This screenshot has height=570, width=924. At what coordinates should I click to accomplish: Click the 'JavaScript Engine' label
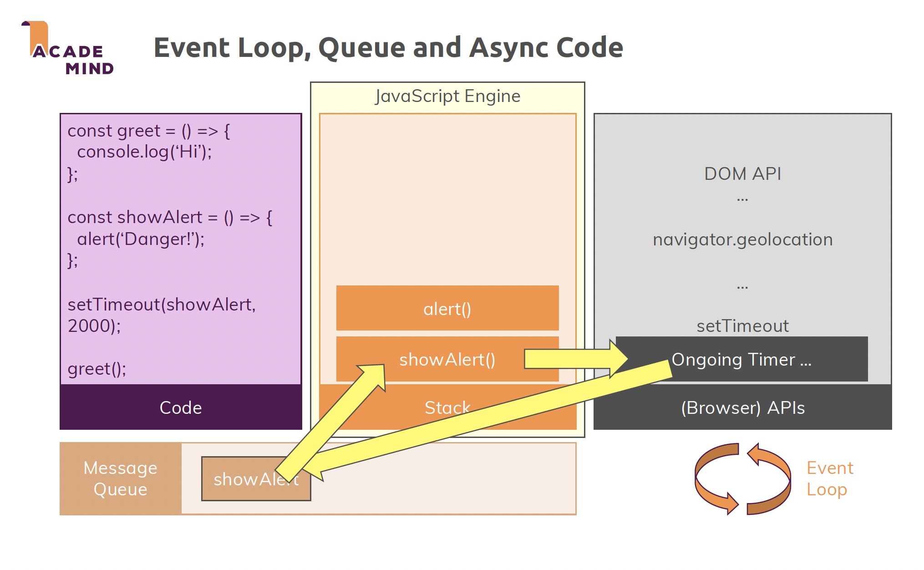(447, 96)
